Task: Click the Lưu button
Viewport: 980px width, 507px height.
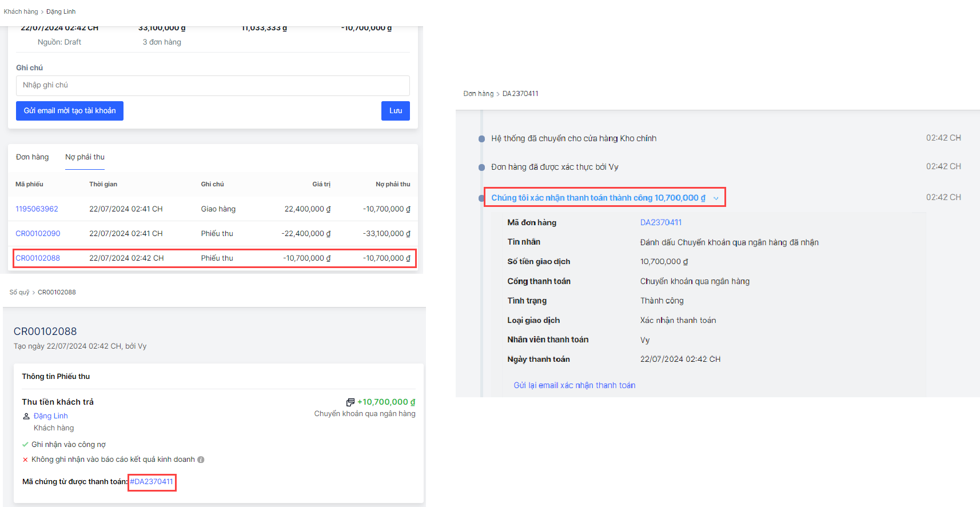Action: tap(395, 111)
